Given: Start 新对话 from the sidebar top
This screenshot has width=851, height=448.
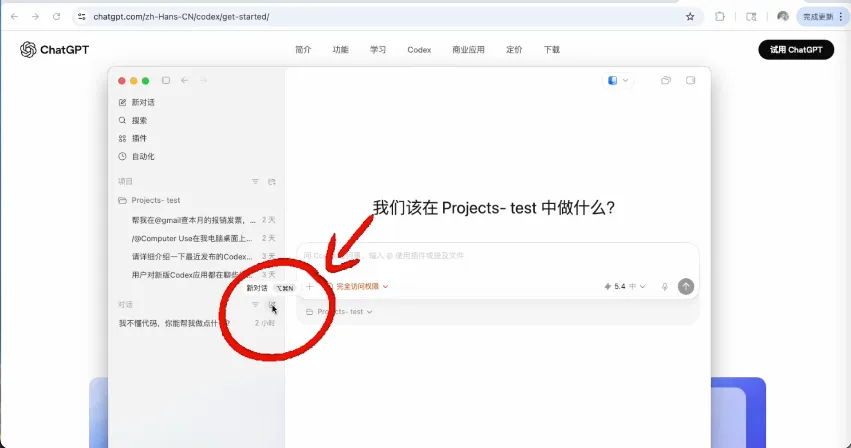Looking at the screenshot, I should [x=137, y=102].
